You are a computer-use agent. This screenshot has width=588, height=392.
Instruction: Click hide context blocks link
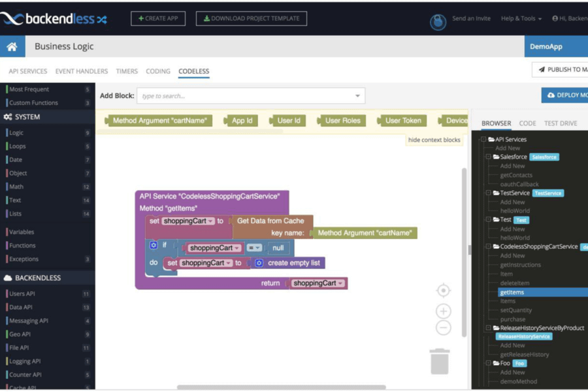pyautogui.click(x=434, y=140)
